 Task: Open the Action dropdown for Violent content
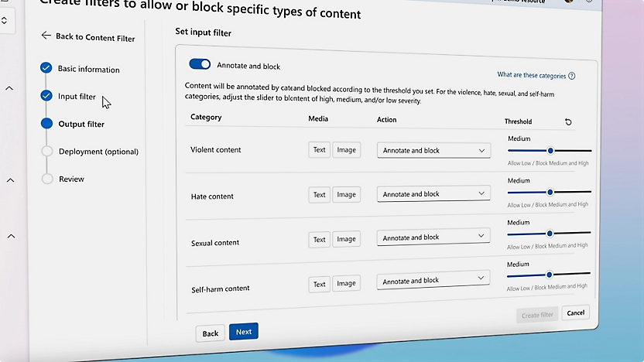coord(433,150)
